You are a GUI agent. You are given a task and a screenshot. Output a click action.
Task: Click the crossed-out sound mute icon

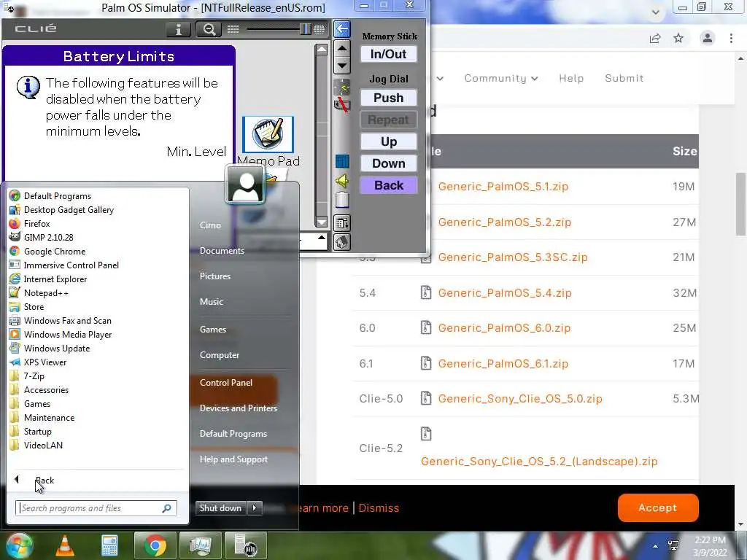(x=342, y=104)
